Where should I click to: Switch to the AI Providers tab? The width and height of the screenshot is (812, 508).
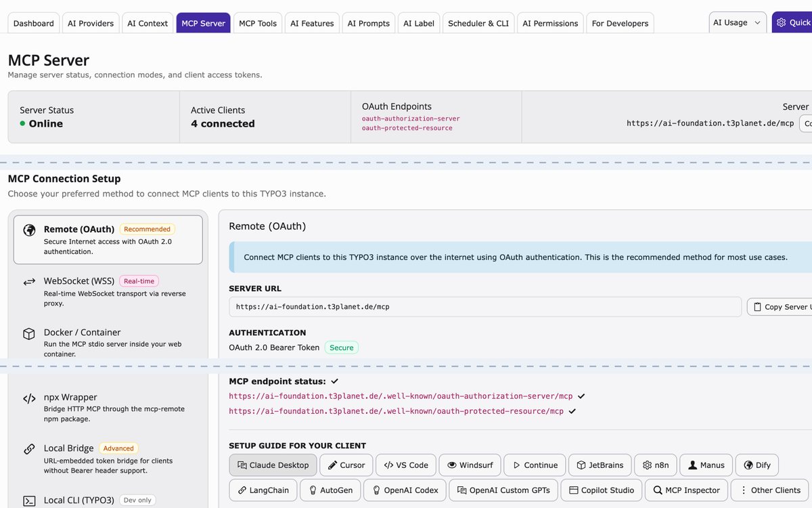91,23
